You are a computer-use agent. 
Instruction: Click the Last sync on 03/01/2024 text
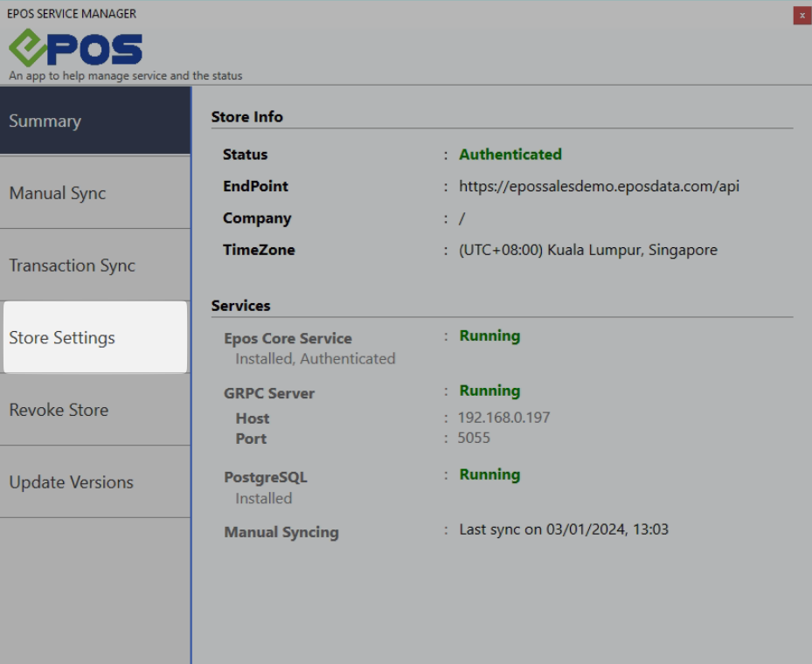click(x=564, y=529)
